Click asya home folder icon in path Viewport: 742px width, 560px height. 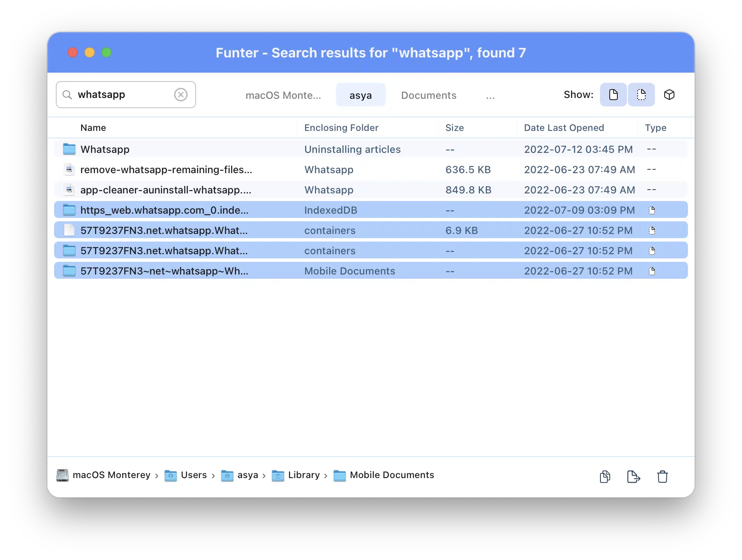point(227,476)
